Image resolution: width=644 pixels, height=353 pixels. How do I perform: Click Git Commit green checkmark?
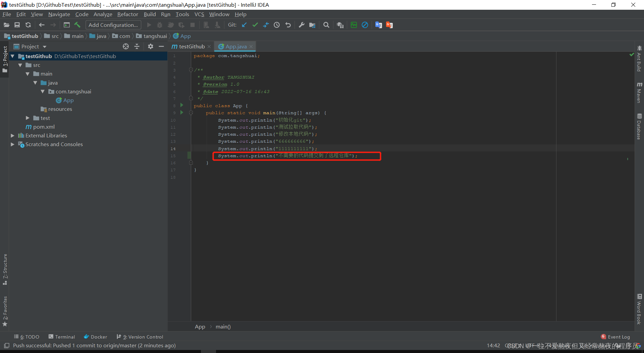coord(255,25)
